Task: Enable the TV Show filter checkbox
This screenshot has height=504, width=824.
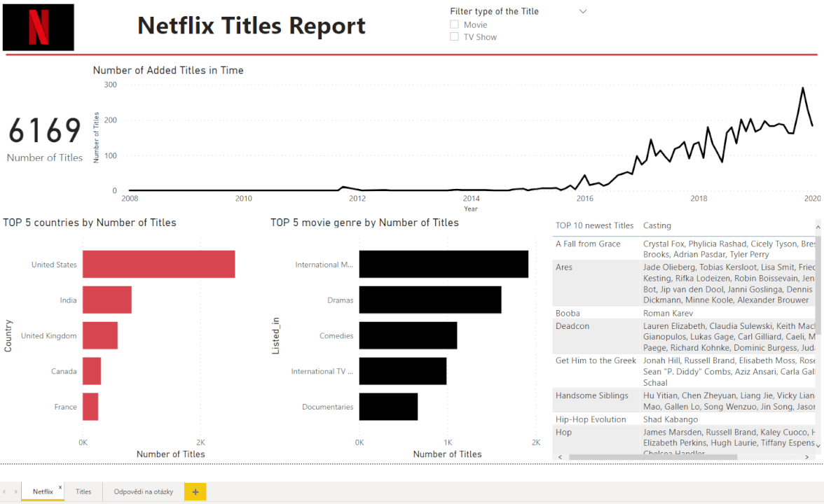Action: (453, 36)
